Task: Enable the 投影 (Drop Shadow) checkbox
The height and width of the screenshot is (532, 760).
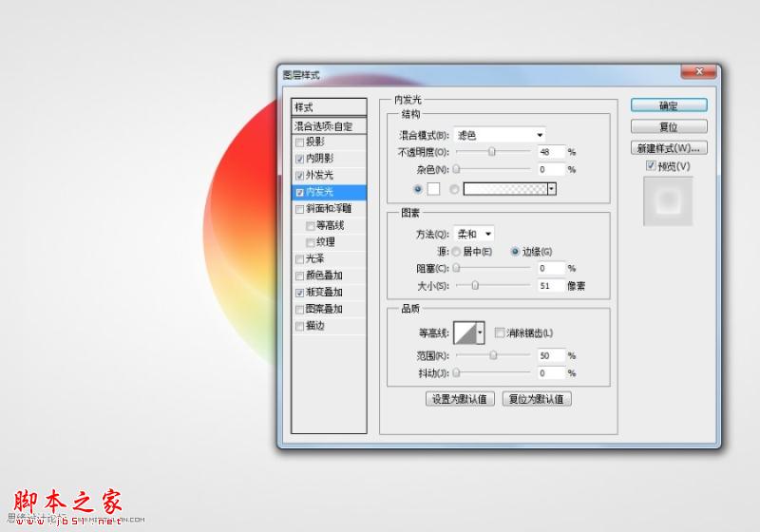Action: pyautogui.click(x=299, y=142)
